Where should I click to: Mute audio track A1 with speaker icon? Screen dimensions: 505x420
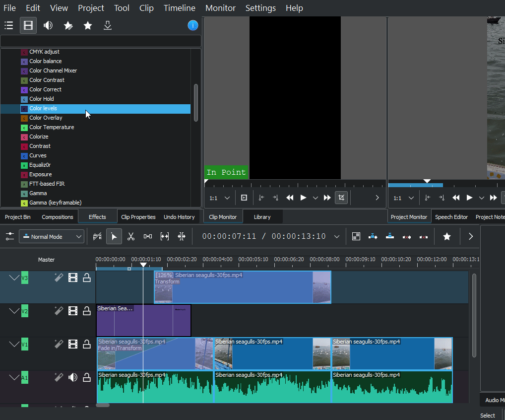point(73,378)
